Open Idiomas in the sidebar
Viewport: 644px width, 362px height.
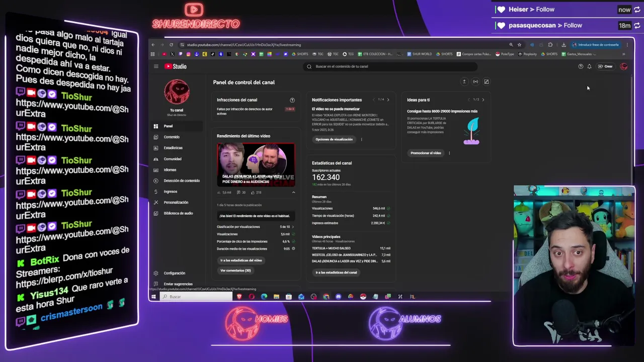pyautogui.click(x=177, y=170)
